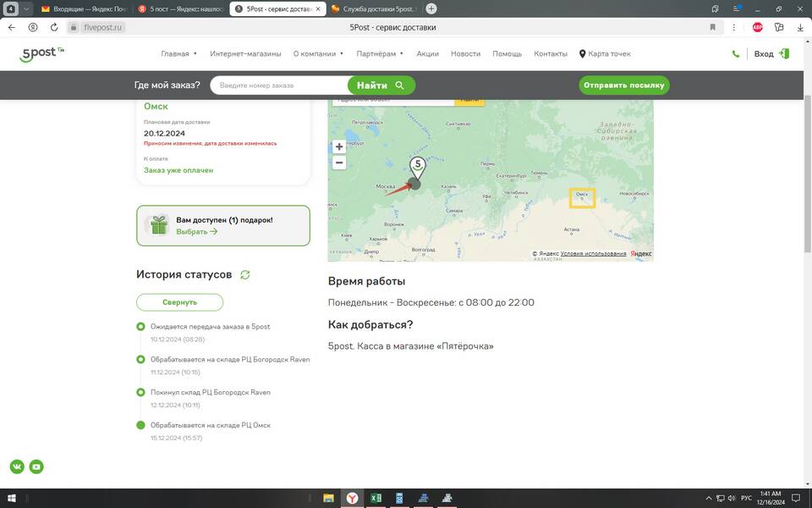Click the map pin icon beside Карта точек

coord(582,54)
